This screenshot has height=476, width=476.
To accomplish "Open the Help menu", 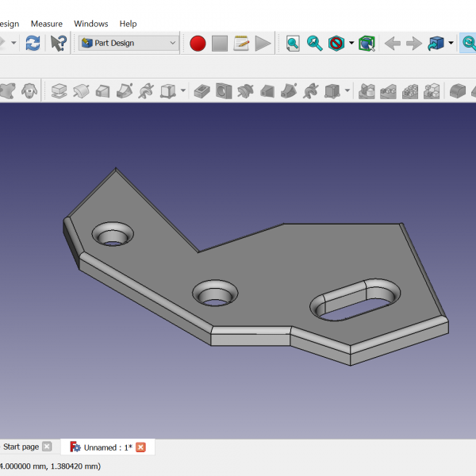I will point(128,24).
